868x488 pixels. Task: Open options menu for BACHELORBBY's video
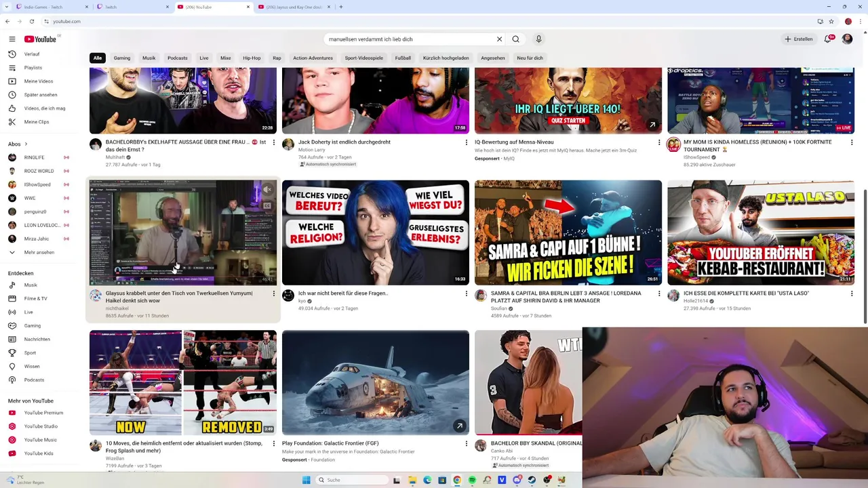click(274, 142)
